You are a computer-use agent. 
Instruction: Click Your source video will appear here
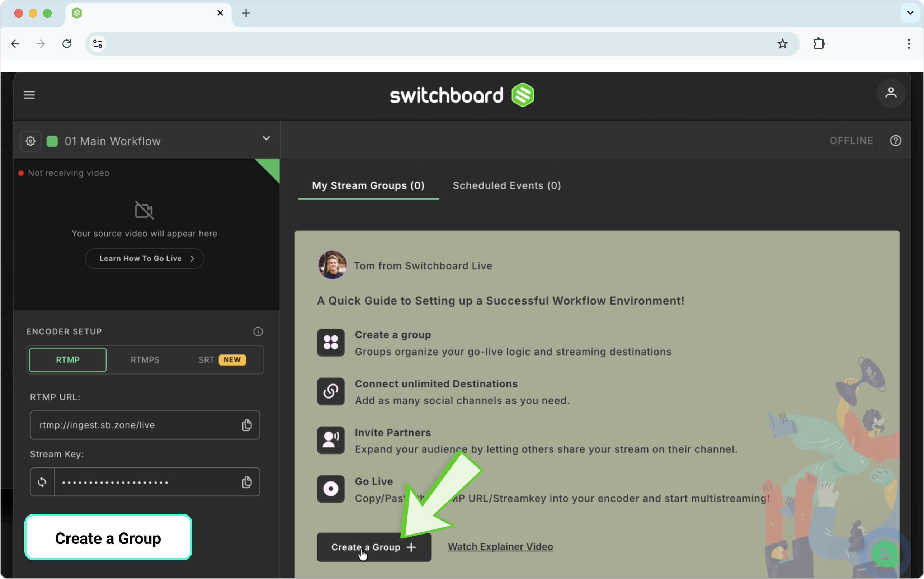145,234
